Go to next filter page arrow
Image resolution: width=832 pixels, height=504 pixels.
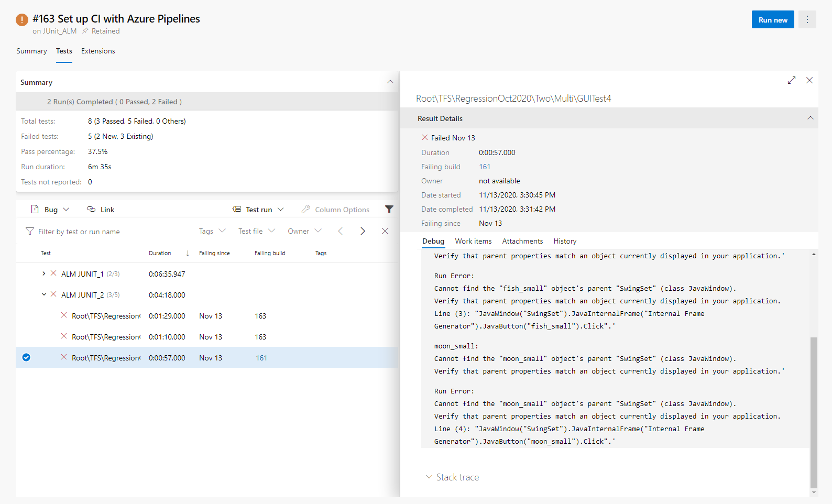pyautogui.click(x=363, y=231)
